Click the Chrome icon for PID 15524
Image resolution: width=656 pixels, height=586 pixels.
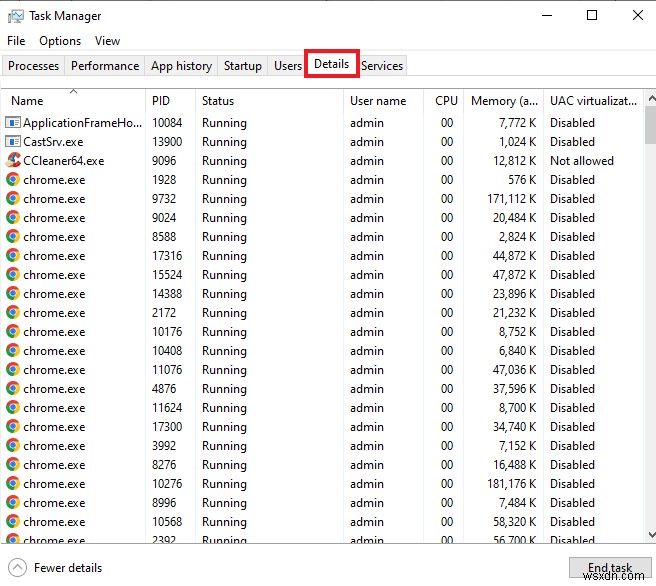click(x=13, y=275)
